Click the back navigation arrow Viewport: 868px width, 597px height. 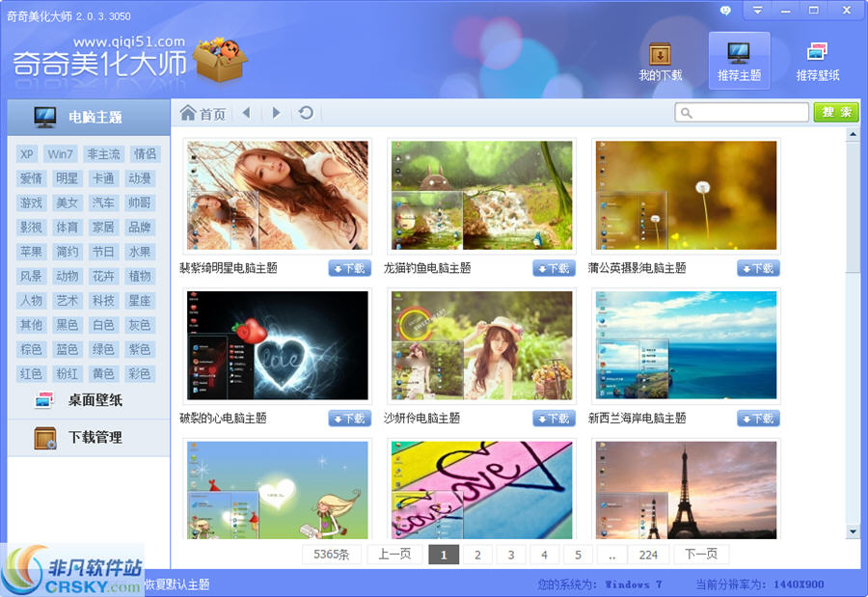point(246,112)
